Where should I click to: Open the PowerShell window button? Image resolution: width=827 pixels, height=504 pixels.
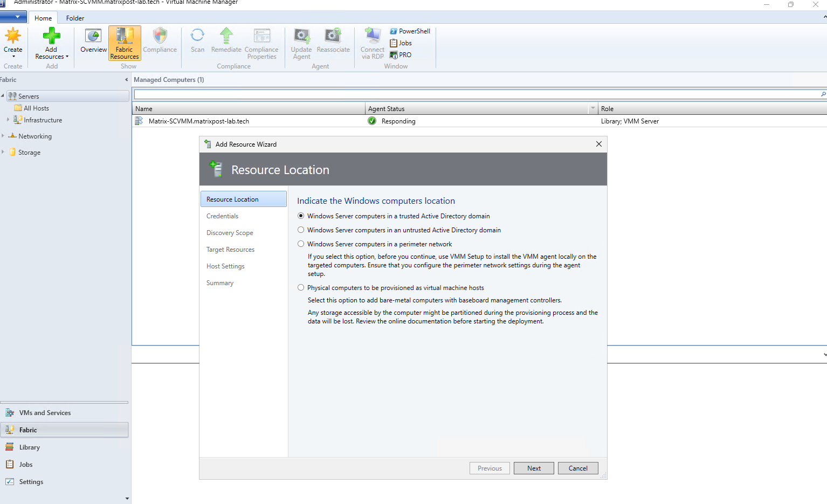point(410,31)
